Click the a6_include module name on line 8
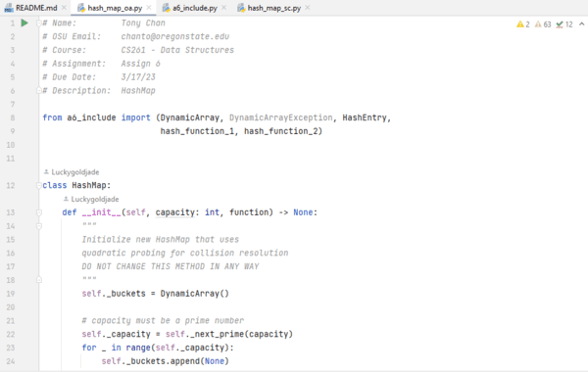 click(91, 117)
